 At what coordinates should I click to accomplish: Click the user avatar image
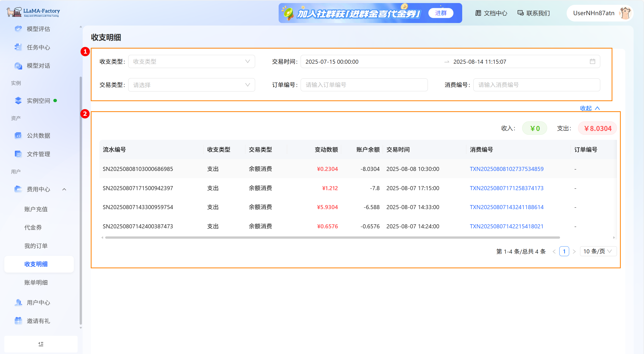coord(625,13)
